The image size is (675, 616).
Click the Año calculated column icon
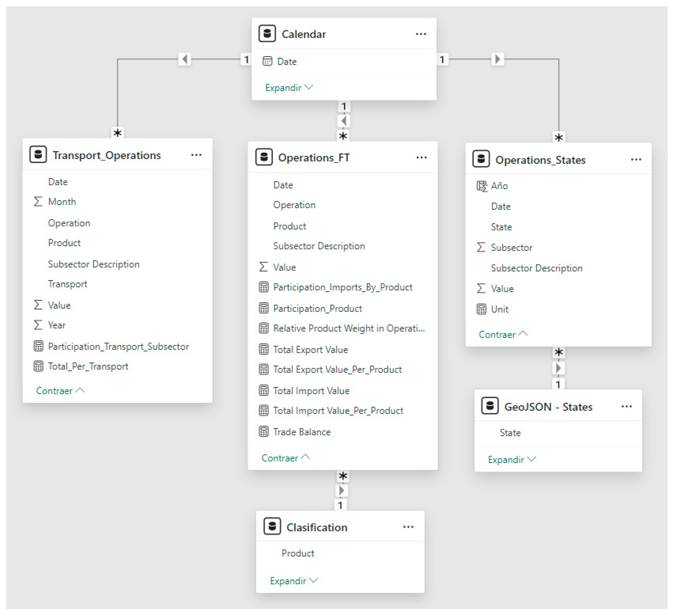point(482,186)
